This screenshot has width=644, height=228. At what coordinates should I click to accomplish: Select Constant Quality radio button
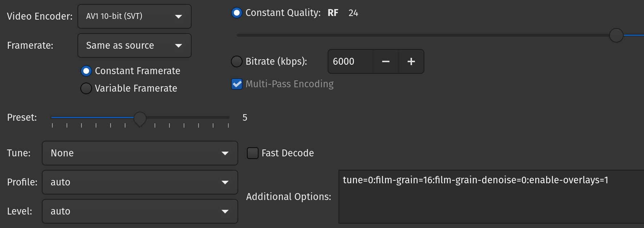237,13
